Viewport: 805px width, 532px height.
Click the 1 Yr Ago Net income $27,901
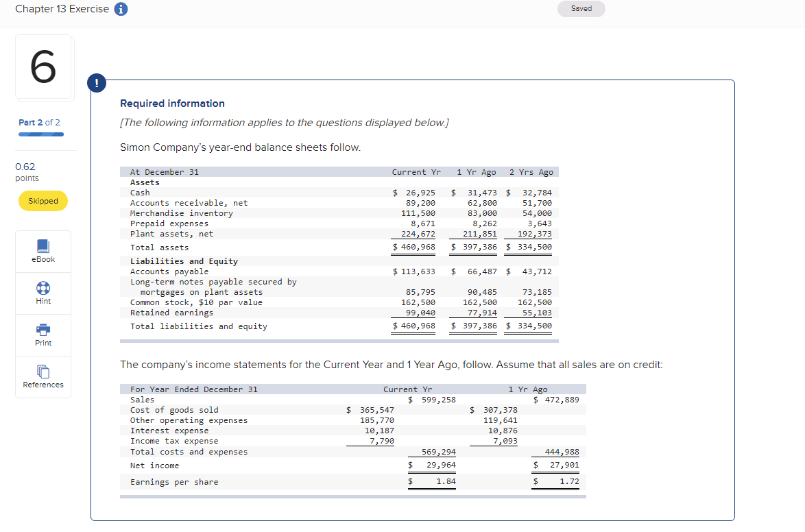556,465
